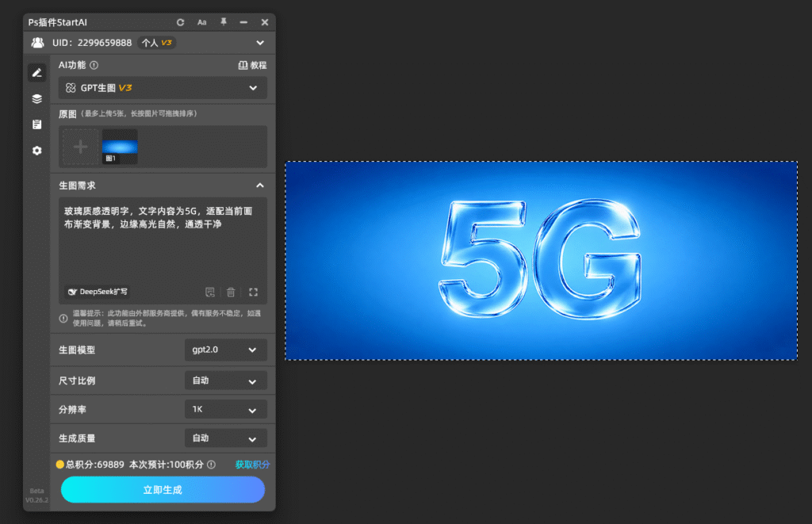
Task: Click the 5G glass text image on canvas
Action: coord(541,259)
